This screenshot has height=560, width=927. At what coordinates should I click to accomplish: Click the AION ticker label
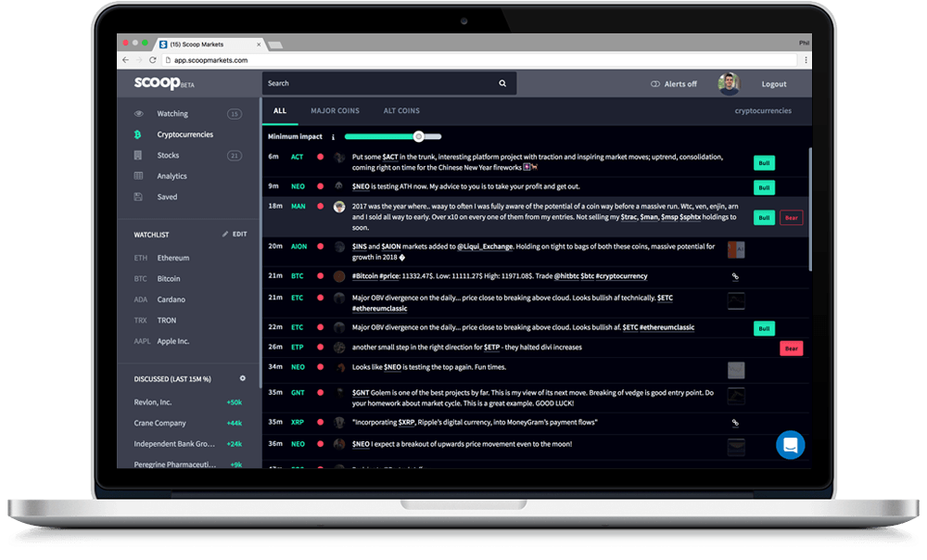point(298,247)
